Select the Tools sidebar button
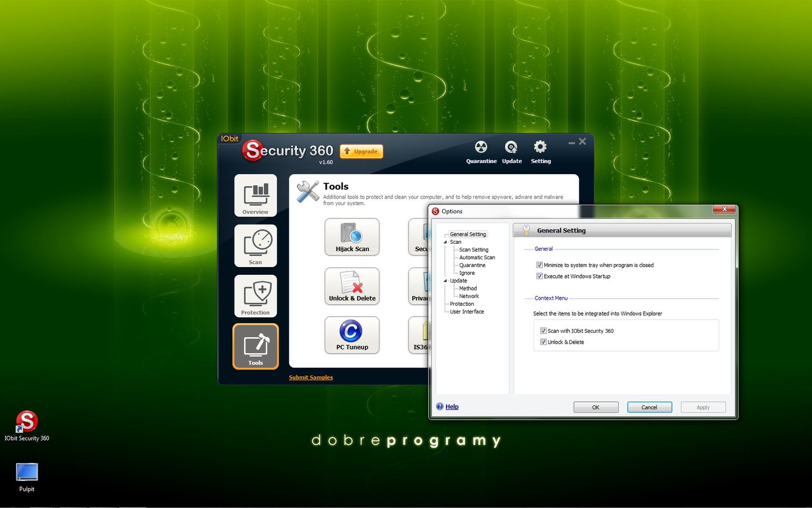This screenshot has height=508, width=812. (256, 346)
